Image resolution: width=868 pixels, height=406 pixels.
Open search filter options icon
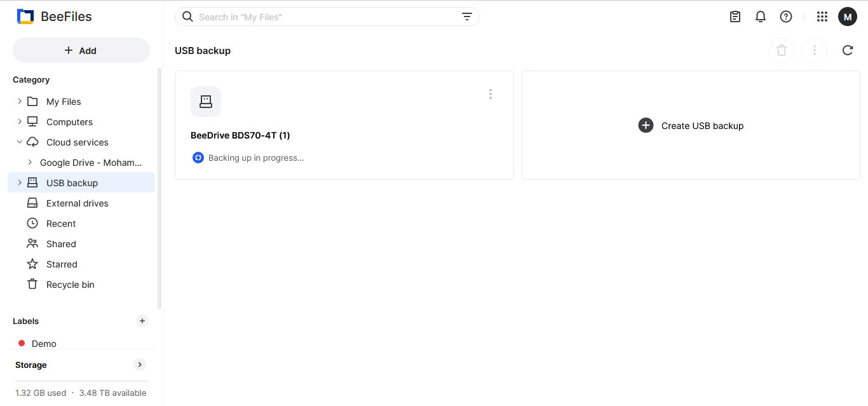tap(467, 17)
